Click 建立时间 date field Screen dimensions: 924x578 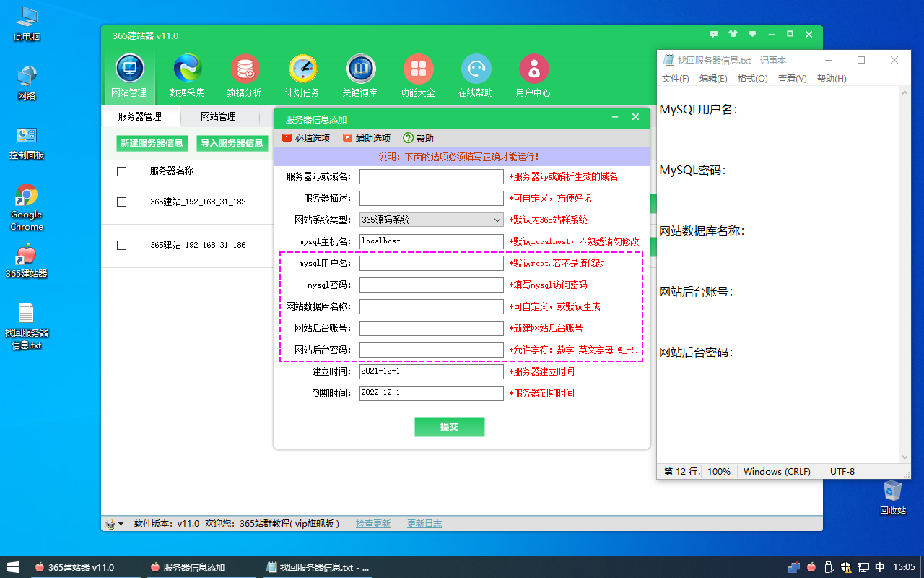click(x=431, y=371)
